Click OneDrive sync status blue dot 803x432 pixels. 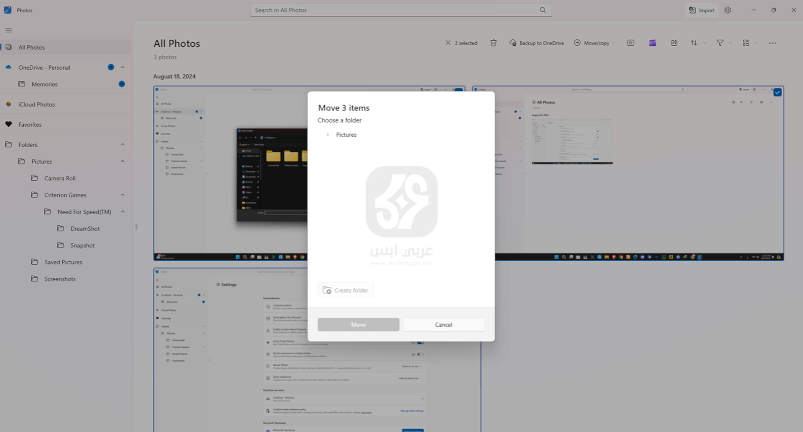(x=111, y=67)
